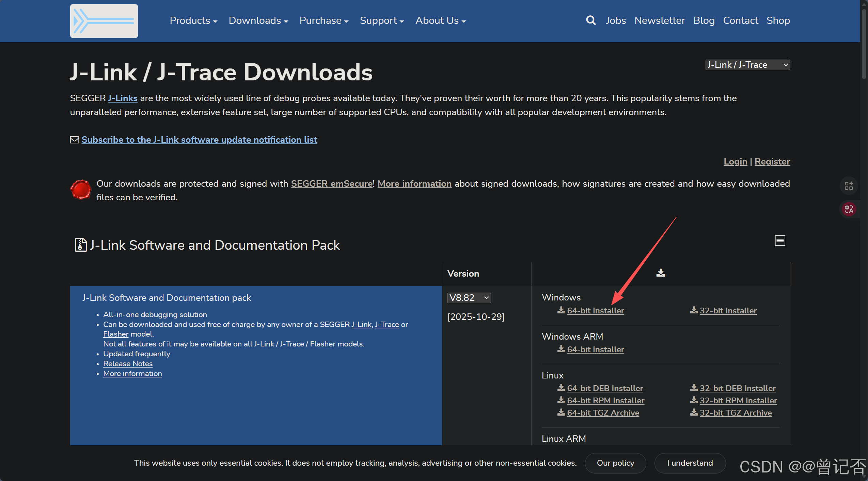Viewport: 868px width, 481px height.
Task: Open the V8.82 version dropdown
Action: pos(469,298)
